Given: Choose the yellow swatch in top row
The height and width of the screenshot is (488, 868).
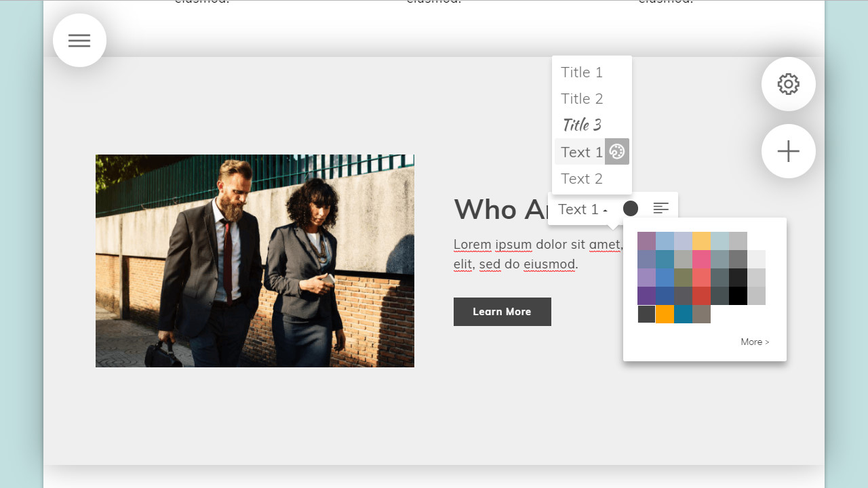Looking at the screenshot, I should (701, 241).
